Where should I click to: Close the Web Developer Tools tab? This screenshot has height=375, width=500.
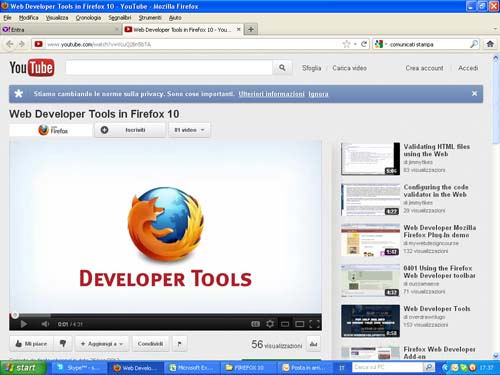click(239, 29)
